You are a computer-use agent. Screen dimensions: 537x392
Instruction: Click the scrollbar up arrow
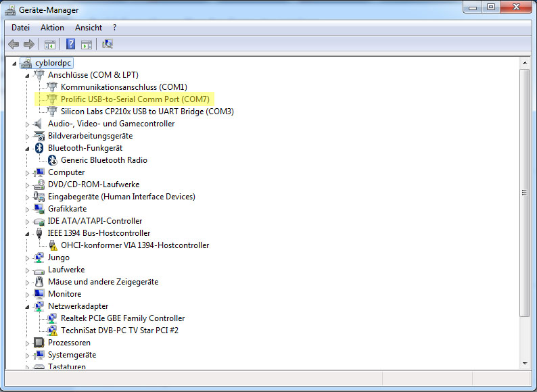[525, 63]
